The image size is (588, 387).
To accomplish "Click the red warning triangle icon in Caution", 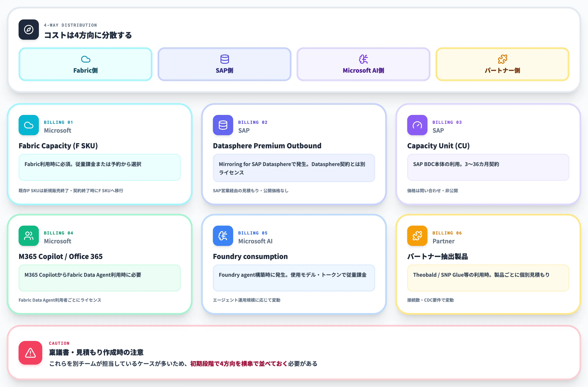I will tap(30, 353).
